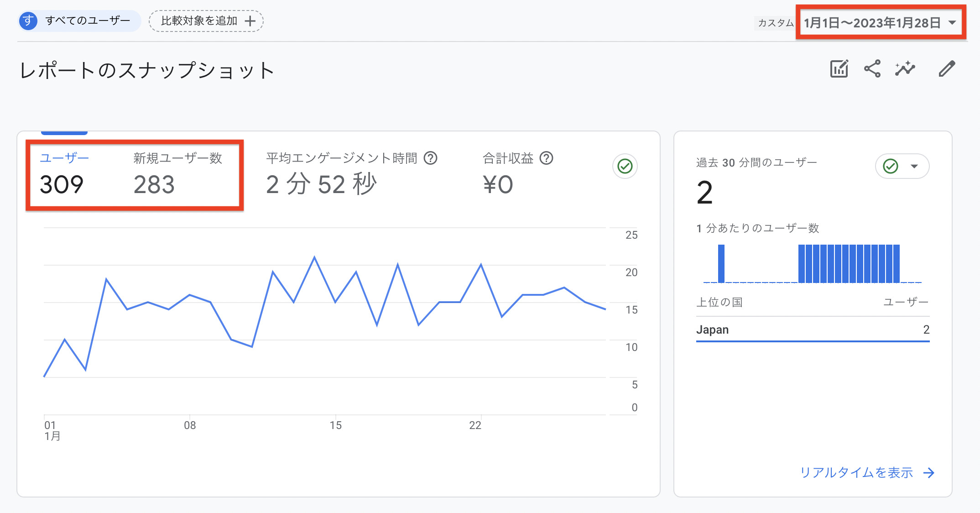Select the 合計収益 metric tab
Viewport: 980px width, 513px height.
(x=518, y=176)
